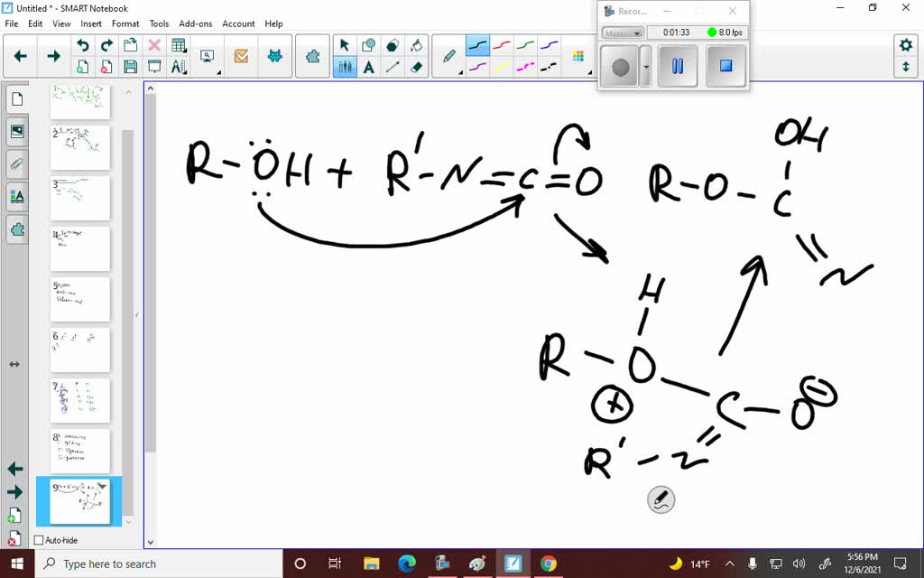The height and width of the screenshot is (578, 924).
Task: Select the Eraser tool
Action: pyautogui.click(x=415, y=68)
